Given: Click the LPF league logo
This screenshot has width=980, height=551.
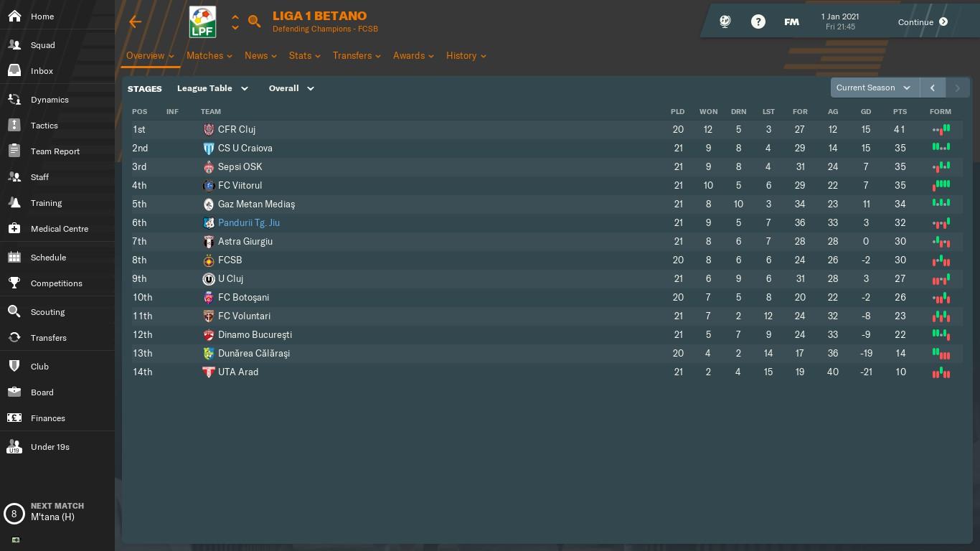Looking at the screenshot, I should [202, 22].
